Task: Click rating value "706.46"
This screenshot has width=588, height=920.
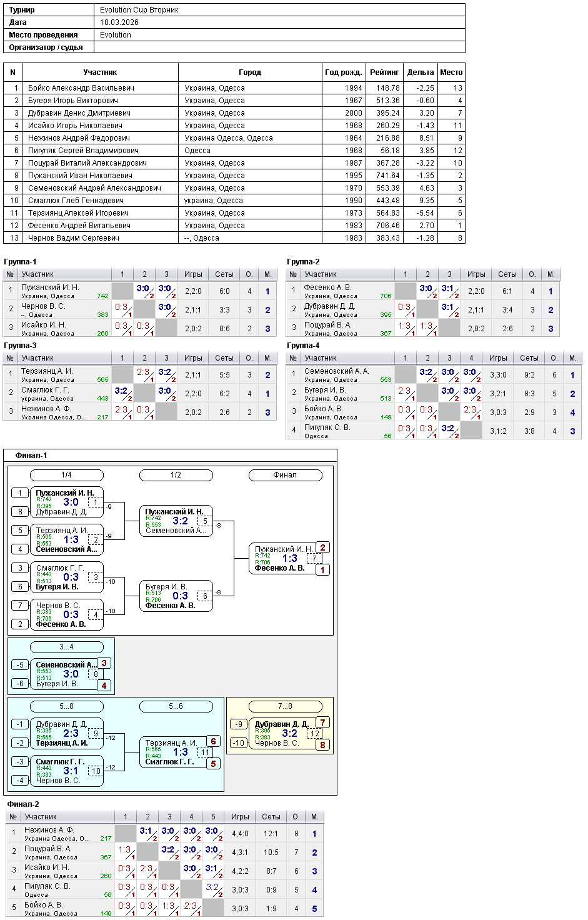Action: tap(388, 226)
